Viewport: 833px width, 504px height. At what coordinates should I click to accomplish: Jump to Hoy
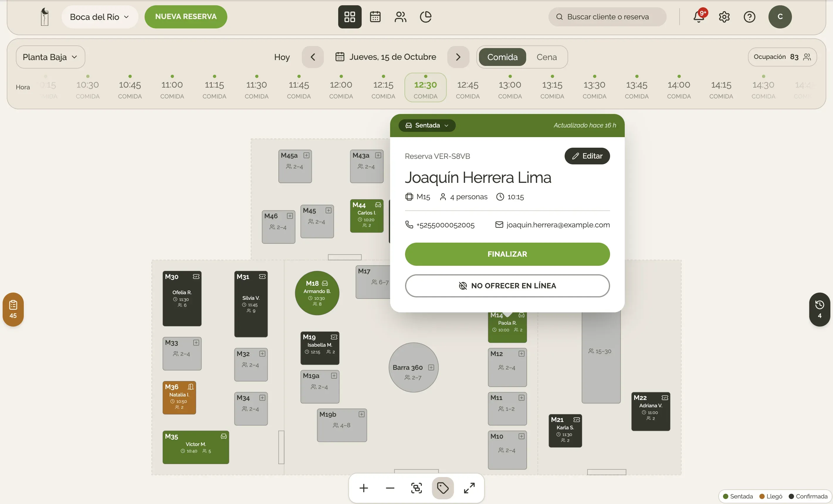click(282, 57)
